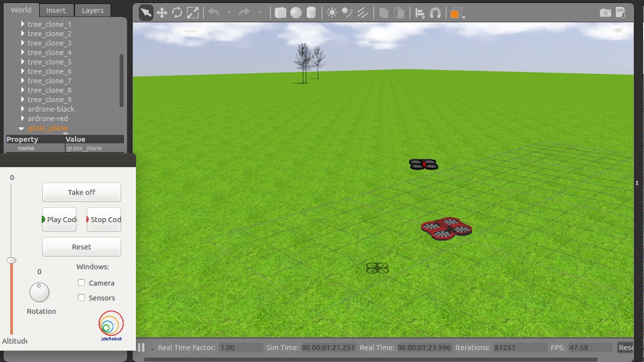Click the Sim Time value field
This screenshot has height=362, width=644.
[329, 347]
